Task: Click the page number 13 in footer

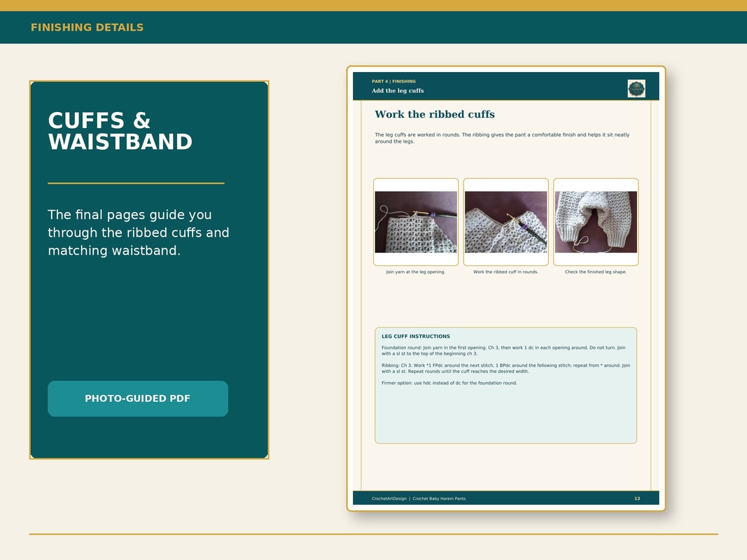Action: [x=637, y=498]
